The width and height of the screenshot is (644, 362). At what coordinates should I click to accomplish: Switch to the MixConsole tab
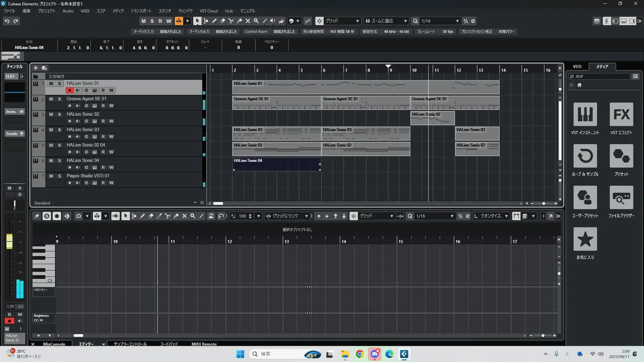point(54,344)
